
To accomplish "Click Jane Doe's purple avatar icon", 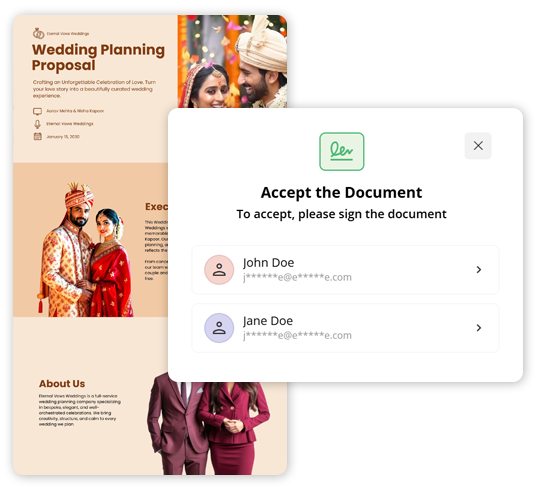I will click(x=219, y=328).
